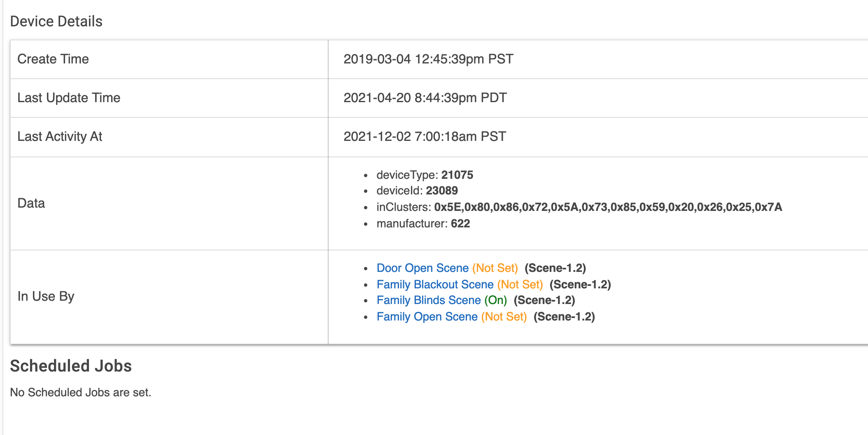This screenshot has width=868, height=435.
Task: Click the Create Time row label
Action: pyautogui.click(x=53, y=59)
